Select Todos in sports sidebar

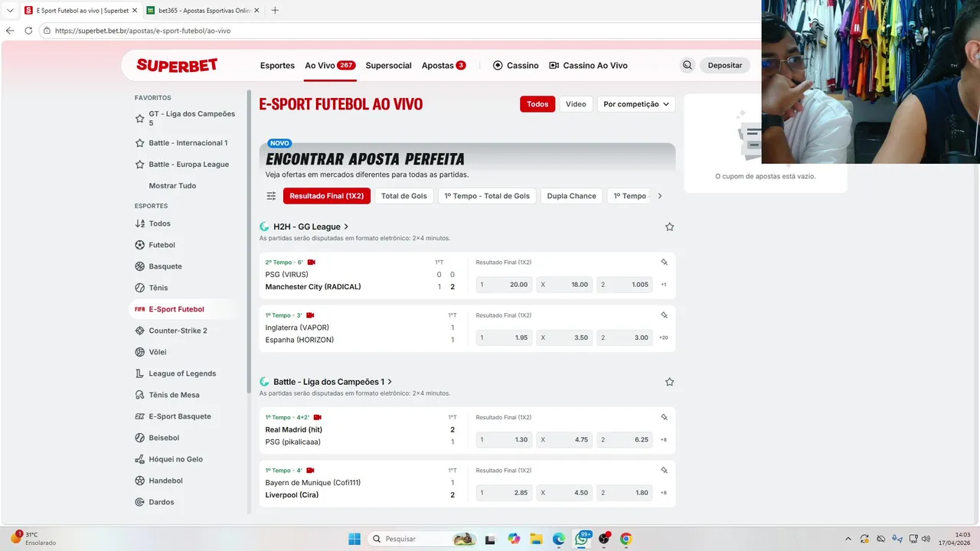pos(159,223)
